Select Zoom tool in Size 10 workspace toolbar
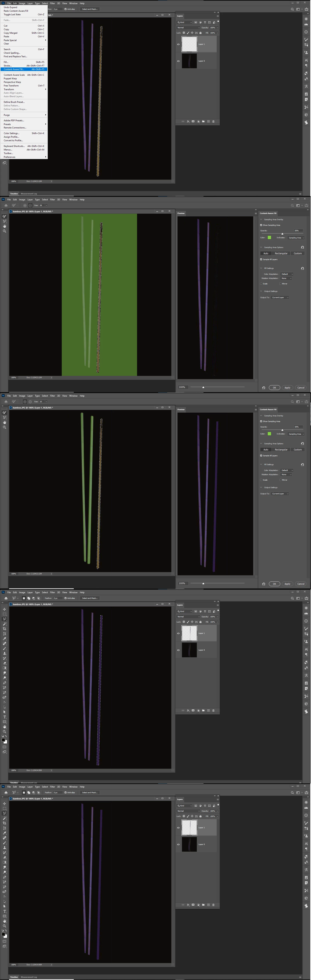311x980 pixels. point(5,427)
